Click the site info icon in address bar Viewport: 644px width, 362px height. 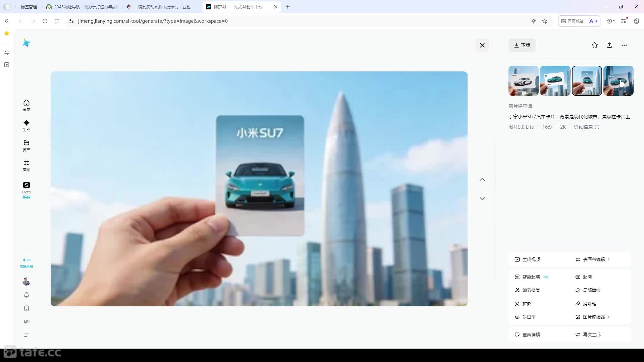[x=71, y=21]
